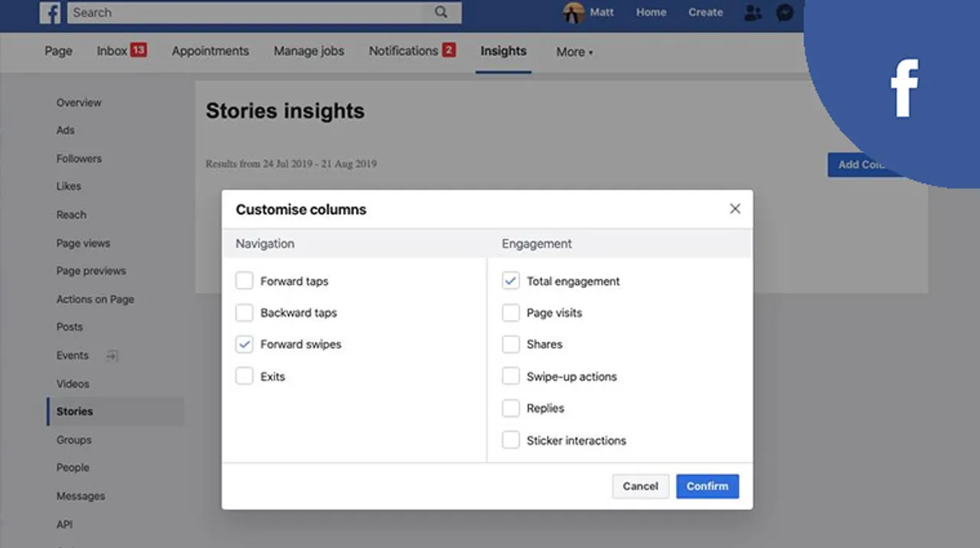Open Page previews in sidebar

[x=90, y=271]
